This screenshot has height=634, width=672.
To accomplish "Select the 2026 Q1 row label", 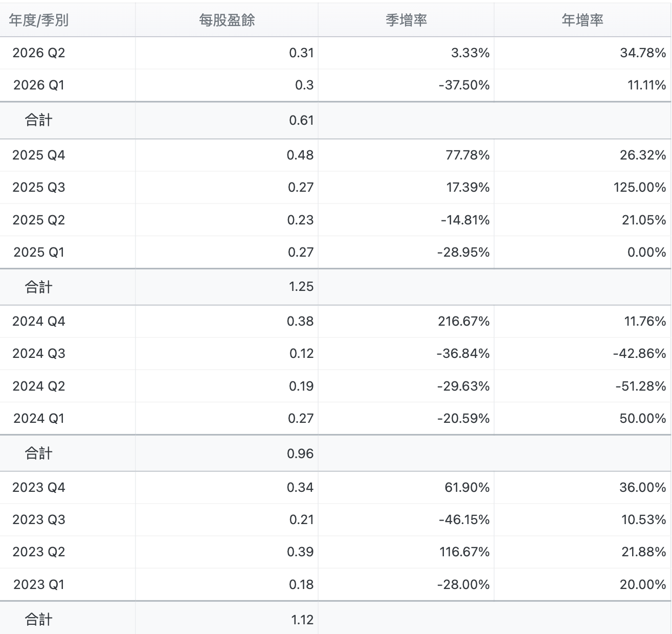I will 39,85.
